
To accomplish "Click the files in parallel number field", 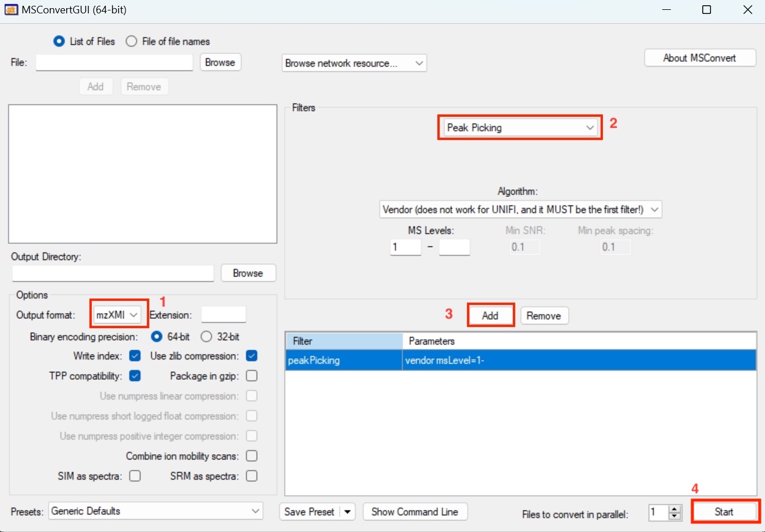I will point(659,512).
